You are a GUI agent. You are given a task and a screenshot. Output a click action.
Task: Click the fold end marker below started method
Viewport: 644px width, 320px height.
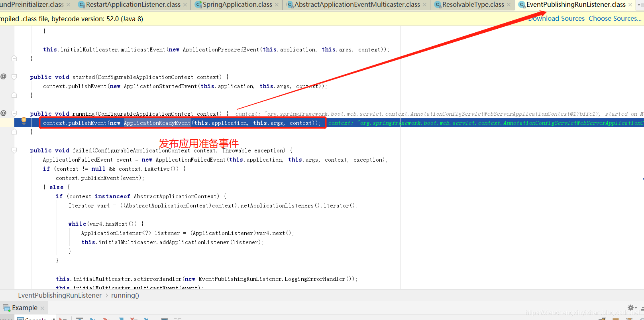(14, 95)
